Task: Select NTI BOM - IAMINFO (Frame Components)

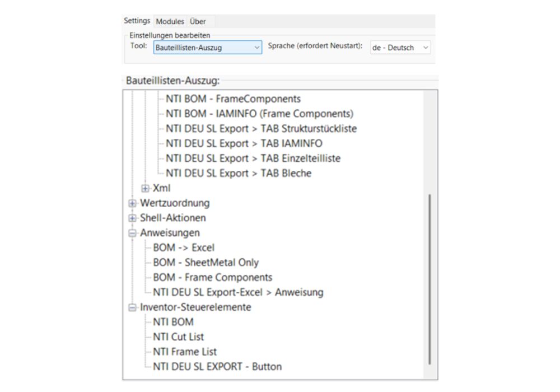Action: (259, 114)
